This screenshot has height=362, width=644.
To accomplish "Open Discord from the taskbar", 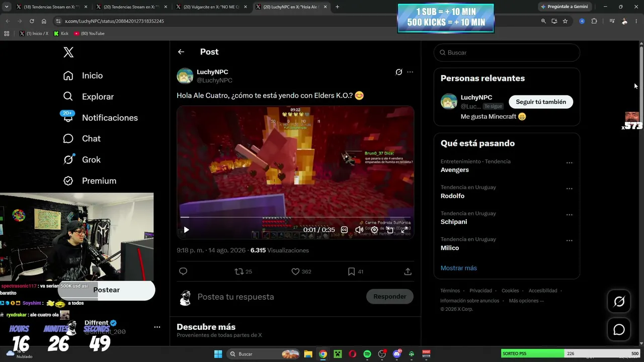I will (397, 354).
